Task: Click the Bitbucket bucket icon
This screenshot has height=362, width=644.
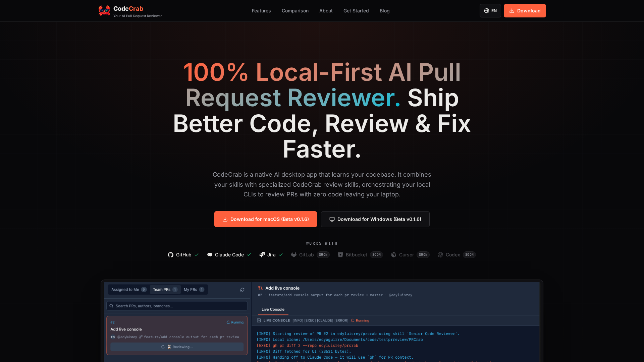Action: (340, 255)
